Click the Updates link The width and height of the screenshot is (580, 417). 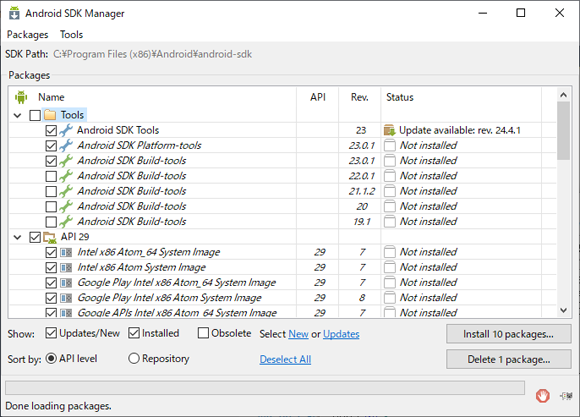(x=341, y=334)
